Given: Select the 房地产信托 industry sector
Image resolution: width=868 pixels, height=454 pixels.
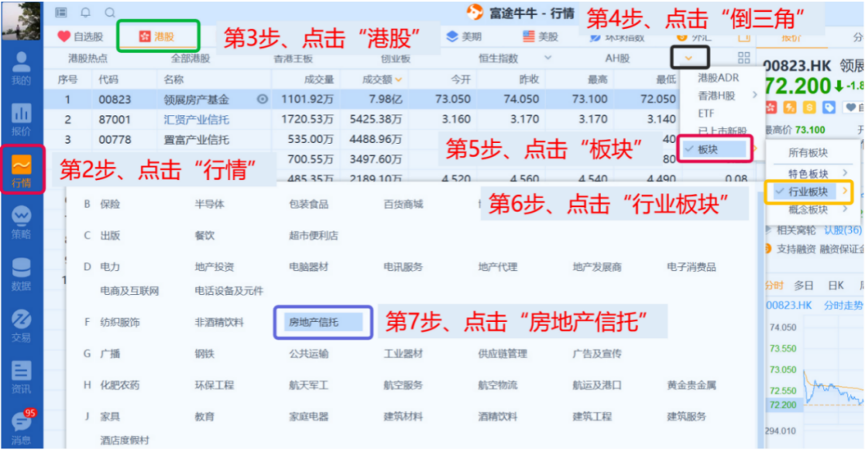Looking at the screenshot, I should click(323, 322).
